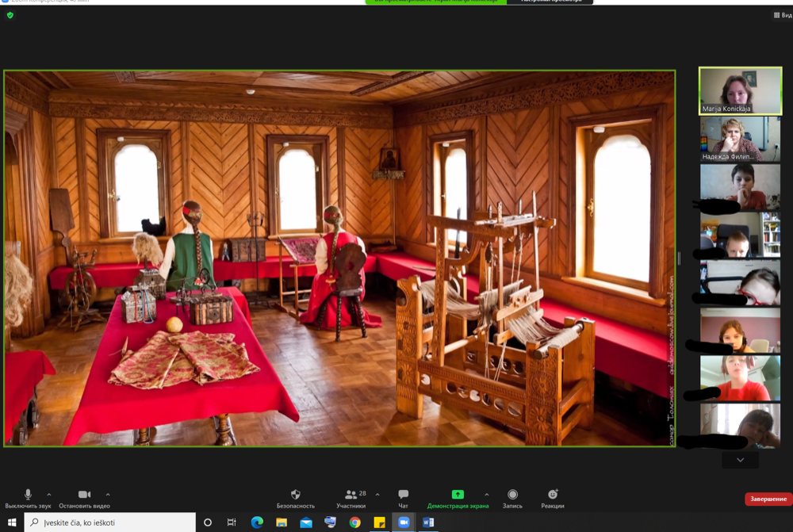Expand video options caret beside camera

click(x=108, y=495)
